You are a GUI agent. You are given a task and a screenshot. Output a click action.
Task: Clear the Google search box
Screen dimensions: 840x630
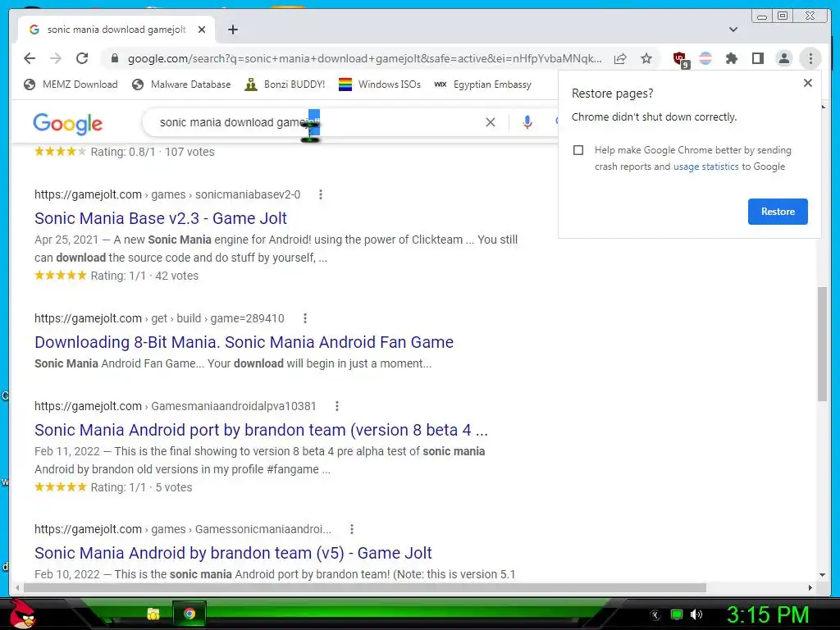pyautogui.click(x=491, y=122)
